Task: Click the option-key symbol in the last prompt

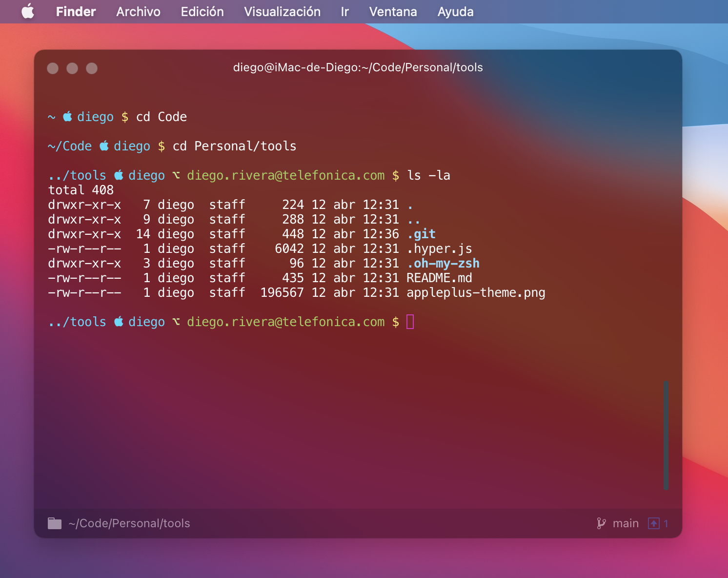Action: coord(176,322)
